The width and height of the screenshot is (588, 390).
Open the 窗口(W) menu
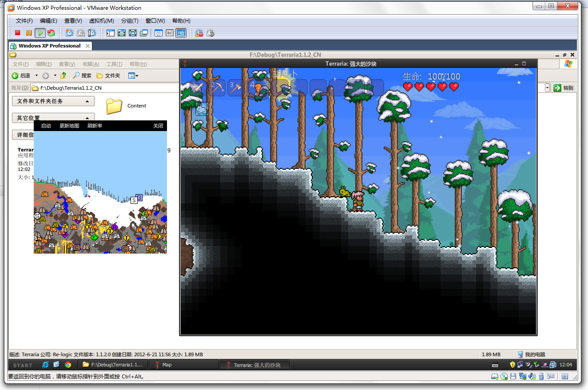(x=155, y=21)
